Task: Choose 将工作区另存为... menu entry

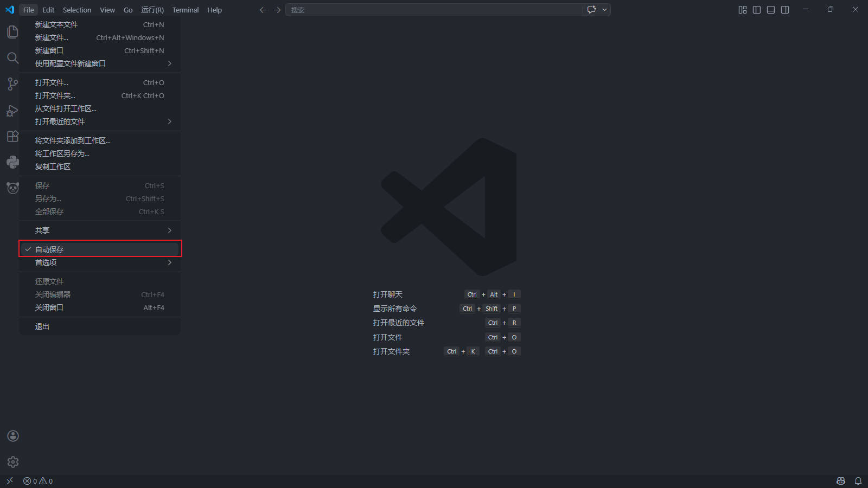Action: (x=100, y=153)
